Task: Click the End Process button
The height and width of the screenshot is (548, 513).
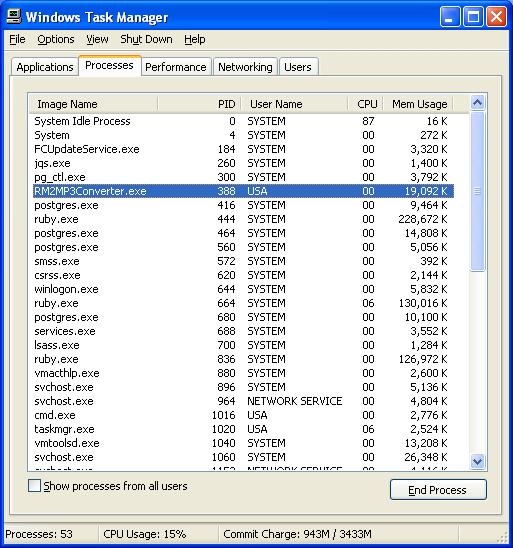Action: 438,490
